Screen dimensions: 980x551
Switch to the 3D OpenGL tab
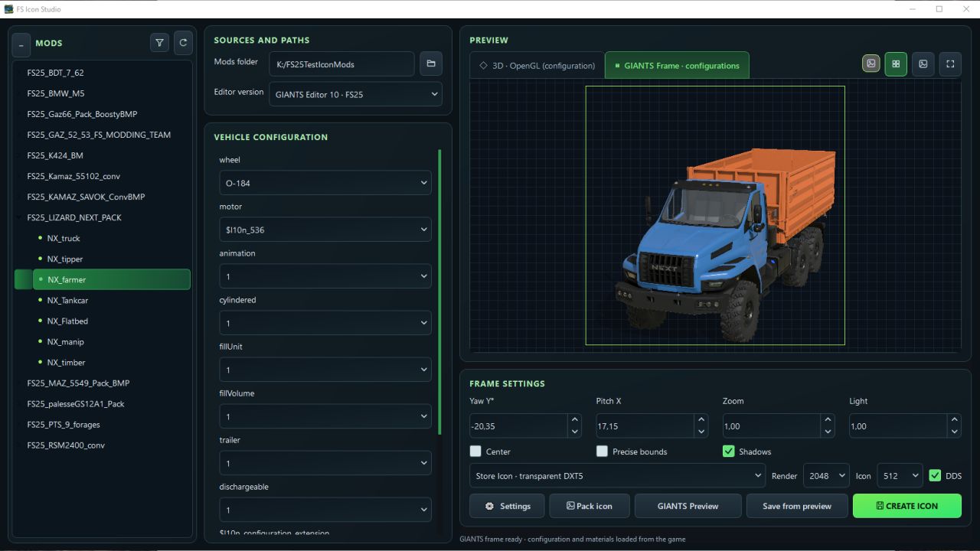click(537, 65)
